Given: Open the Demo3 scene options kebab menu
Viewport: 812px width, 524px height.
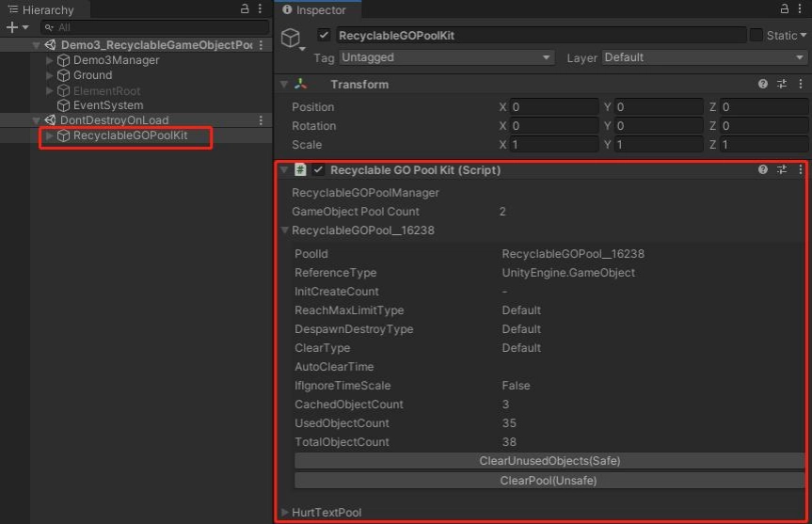Looking at the screenshot, I should (261, 45).
